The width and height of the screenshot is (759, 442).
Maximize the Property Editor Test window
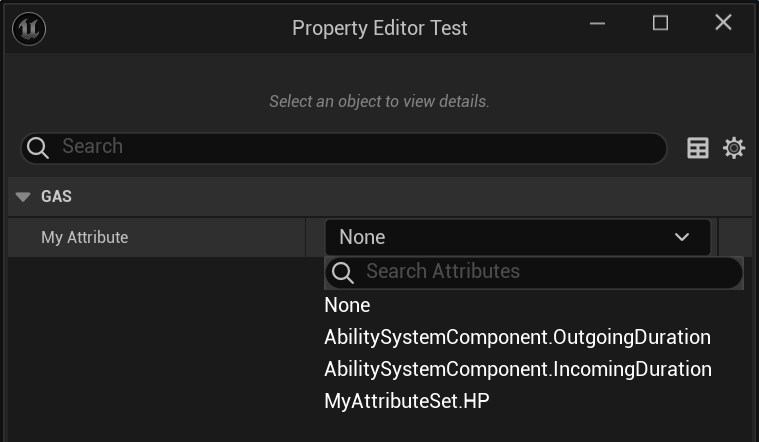coord(660,23)
